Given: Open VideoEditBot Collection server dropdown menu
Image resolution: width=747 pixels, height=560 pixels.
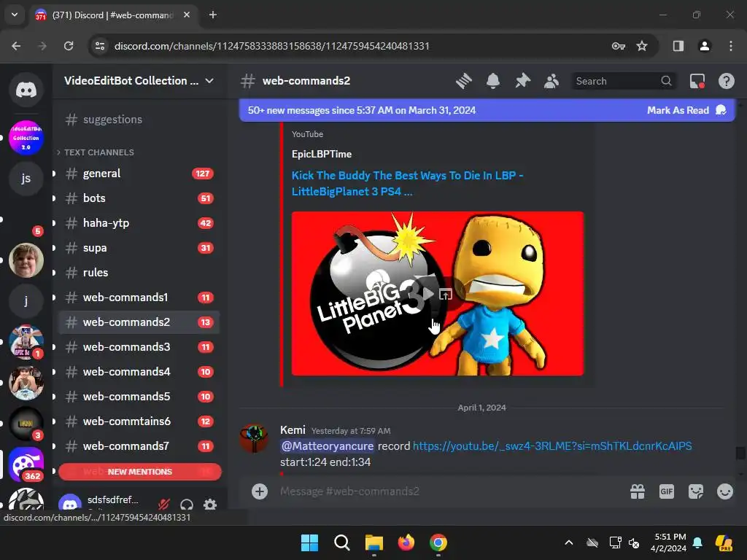Looking at the screenshot, I should [x=139, y=80].
